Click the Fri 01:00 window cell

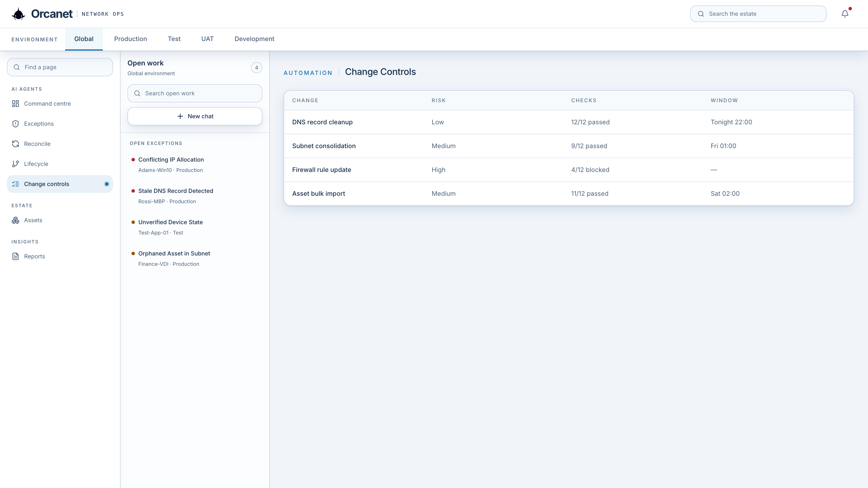[x=723, y=146]
